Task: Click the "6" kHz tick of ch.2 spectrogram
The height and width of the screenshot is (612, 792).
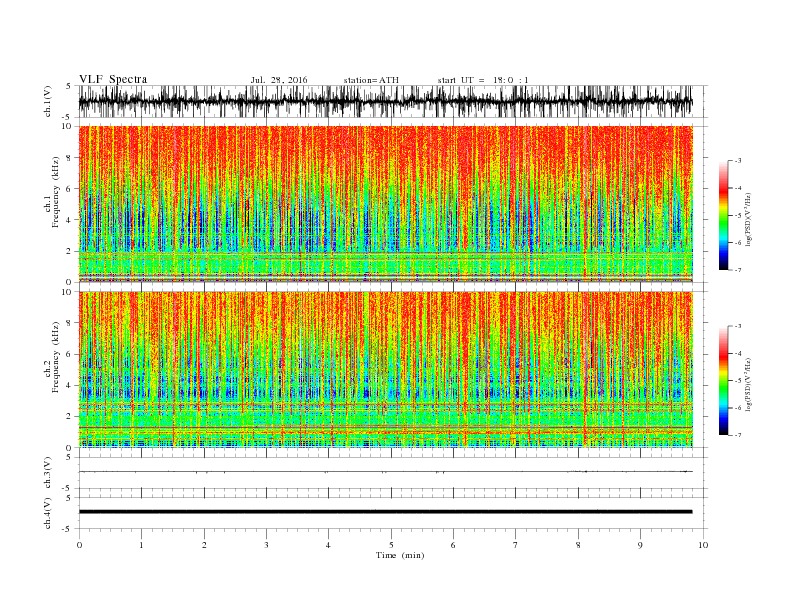Action: tap(70, 354)
